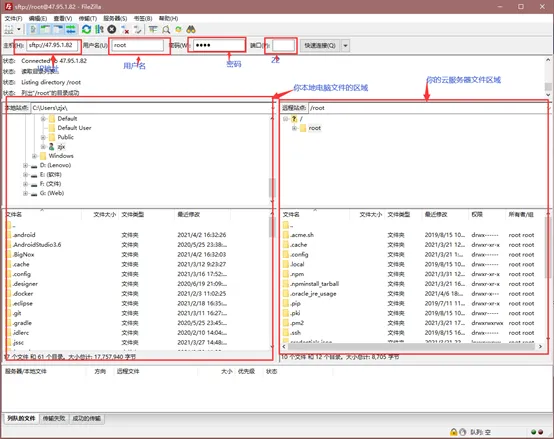This screenshot has height=439, width=554.
Task: Click the 快速连接(Q) button
Action: [x=320, y=46]
